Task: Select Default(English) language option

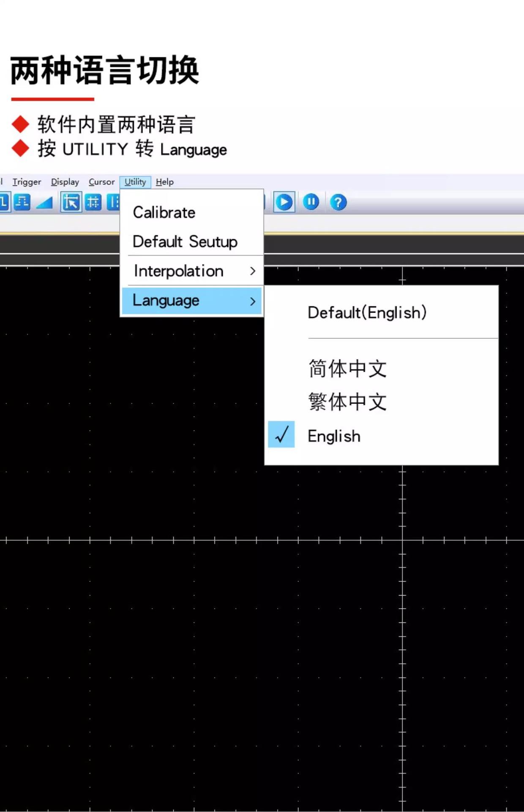Action: point(367,313)
